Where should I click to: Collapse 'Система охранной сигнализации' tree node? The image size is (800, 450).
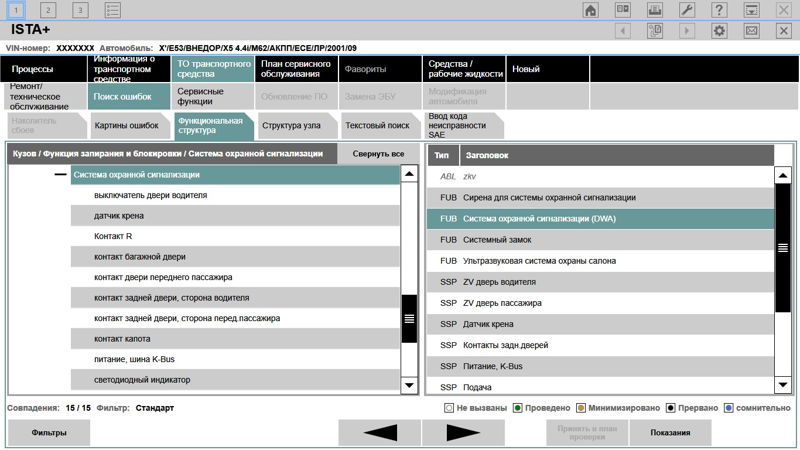(x=60, y=174)
